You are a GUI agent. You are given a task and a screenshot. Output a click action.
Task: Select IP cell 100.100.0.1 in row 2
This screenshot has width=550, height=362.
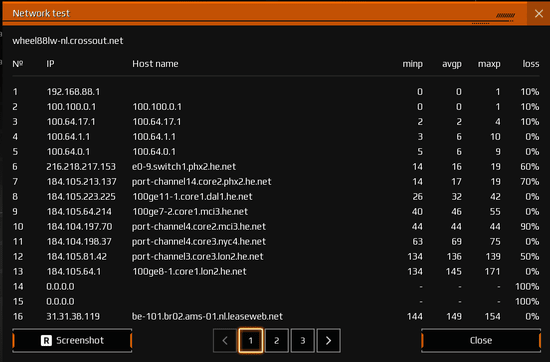pyautogui.click(x=71, y=107)
